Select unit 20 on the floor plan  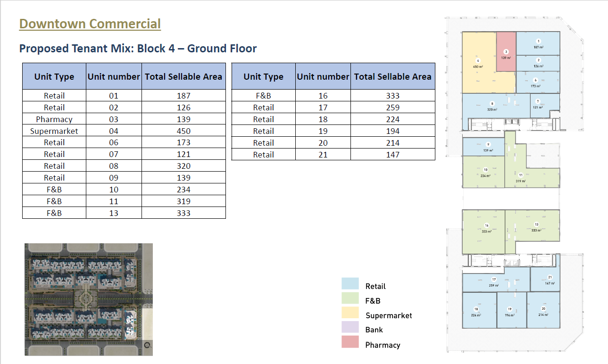point(543,310)
